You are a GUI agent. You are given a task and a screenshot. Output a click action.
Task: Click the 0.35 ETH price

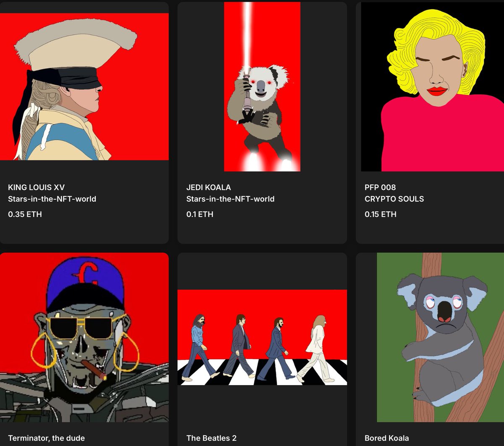pyautogui.click(x=25, y=214)
